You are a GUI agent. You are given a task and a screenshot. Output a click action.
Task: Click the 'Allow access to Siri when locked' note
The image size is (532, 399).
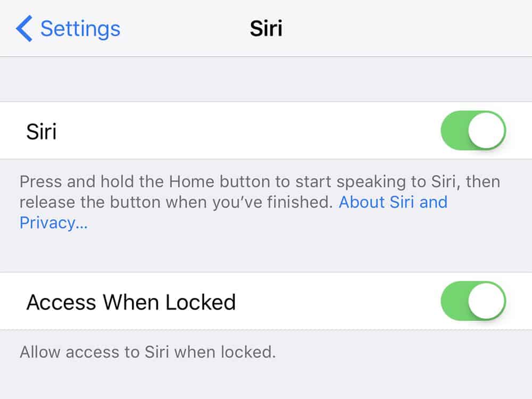coord(148,352)
